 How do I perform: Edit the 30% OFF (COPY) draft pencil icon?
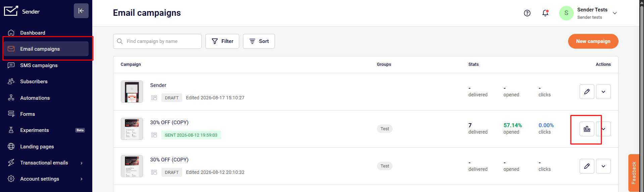tap(587, 166)
